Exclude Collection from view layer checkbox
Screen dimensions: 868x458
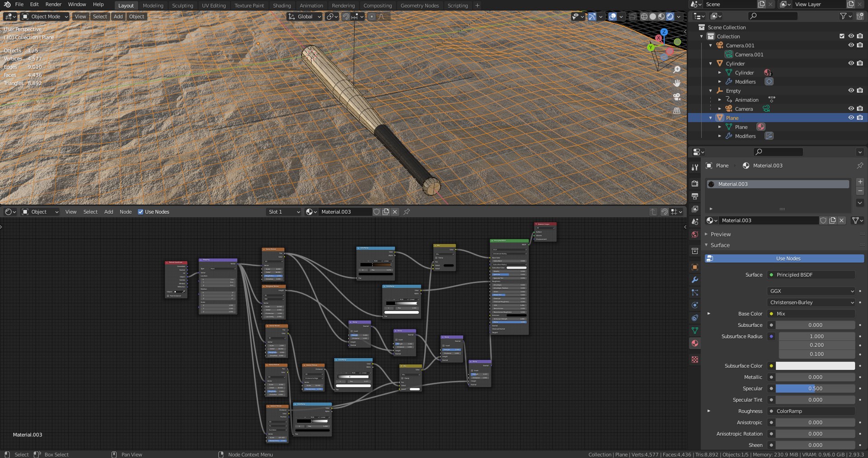[x=842, y=36]
